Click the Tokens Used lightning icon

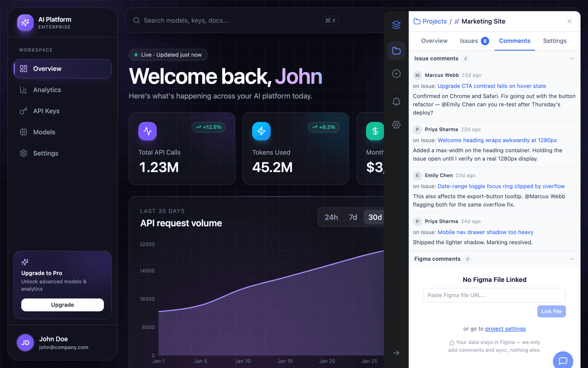point(261,131)
